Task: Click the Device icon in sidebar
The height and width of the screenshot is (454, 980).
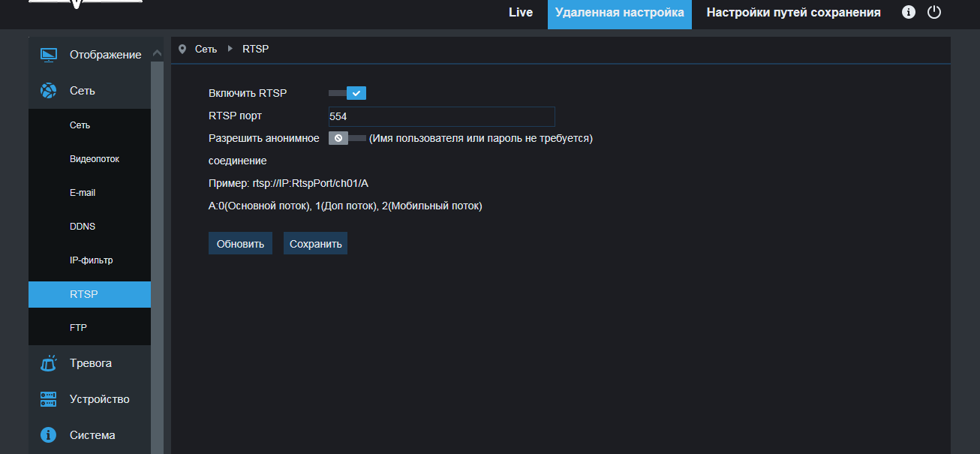Action: (x=48, y=399)
